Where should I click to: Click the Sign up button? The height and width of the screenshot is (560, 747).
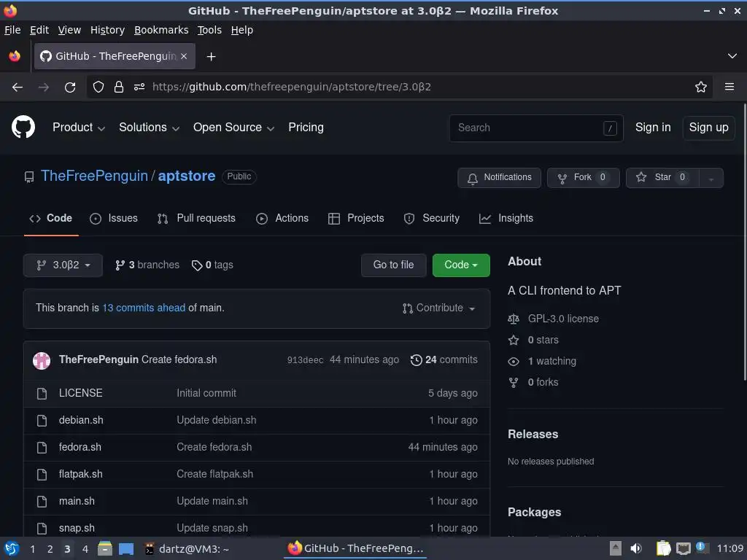(708, 128)
